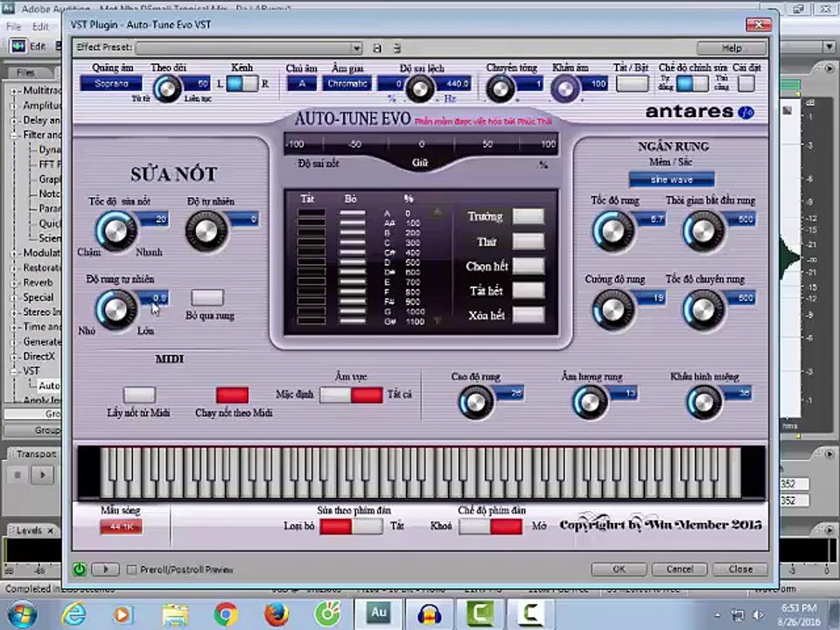The height and width of the screenshot is (630, 840).
Task: Click the Cancel button
Action: (x=680, y=569)
